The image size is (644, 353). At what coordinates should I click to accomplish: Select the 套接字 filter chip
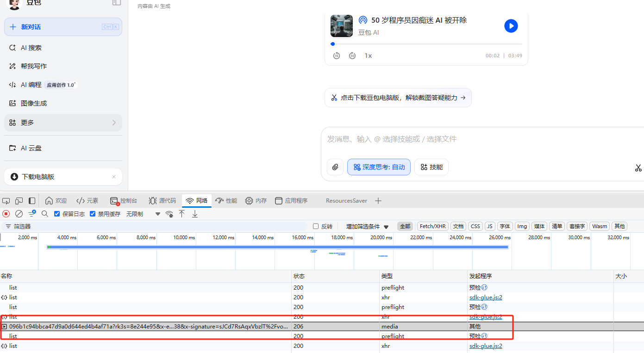(x=577, y=226)
